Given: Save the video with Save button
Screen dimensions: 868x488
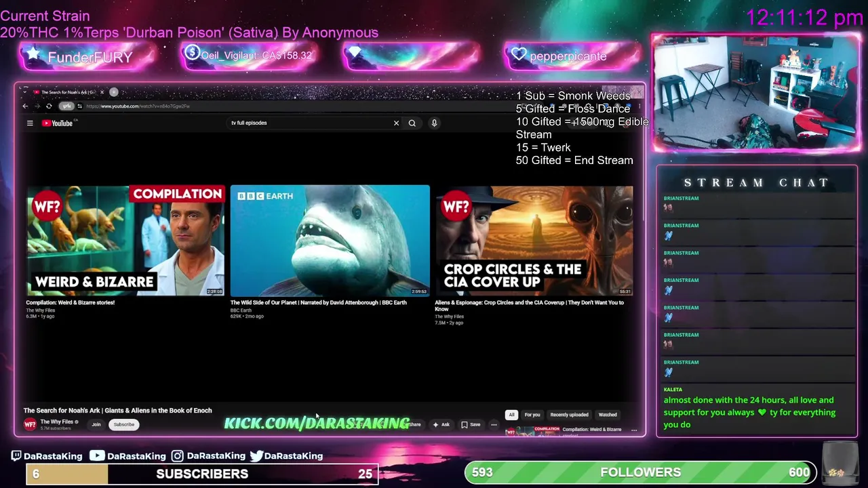Looking at the screenshot, I should coord(471,424).
